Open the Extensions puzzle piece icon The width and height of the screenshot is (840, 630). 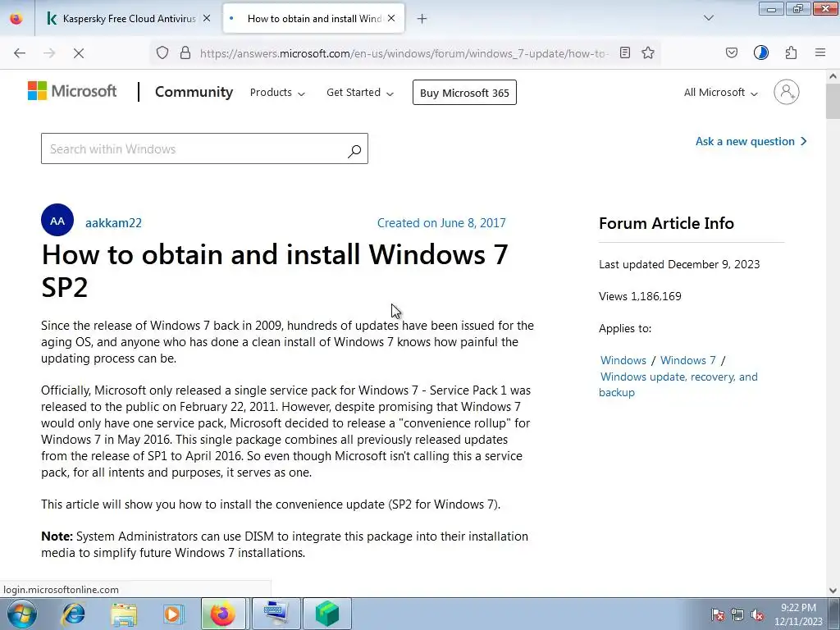click(792, 52)
